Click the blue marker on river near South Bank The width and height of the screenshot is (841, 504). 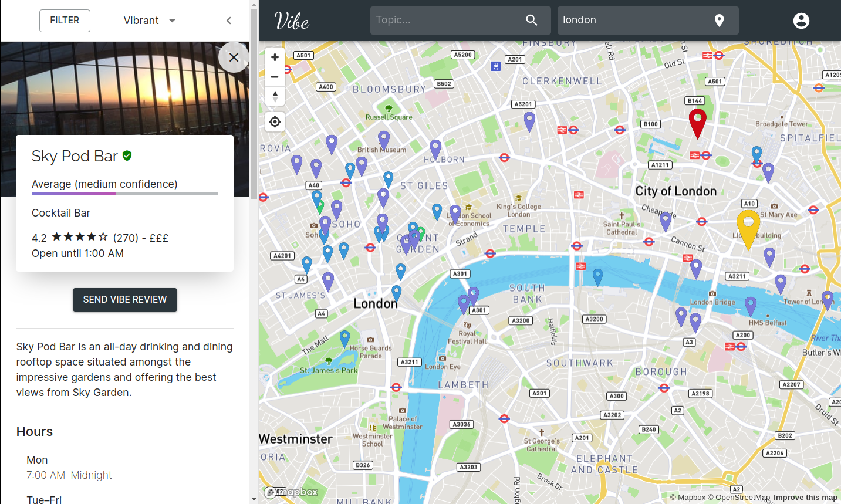point(597,276)
